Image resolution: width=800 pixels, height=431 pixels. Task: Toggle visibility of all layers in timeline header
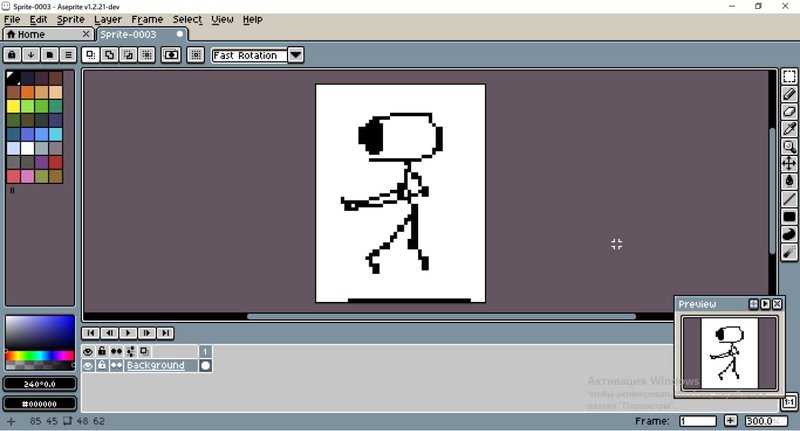[x=88, y=351]
